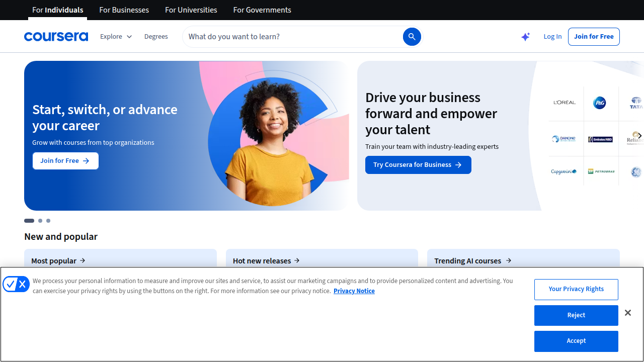
Task: Expand the Explore dropdown menu
Action: click(116, 37)
